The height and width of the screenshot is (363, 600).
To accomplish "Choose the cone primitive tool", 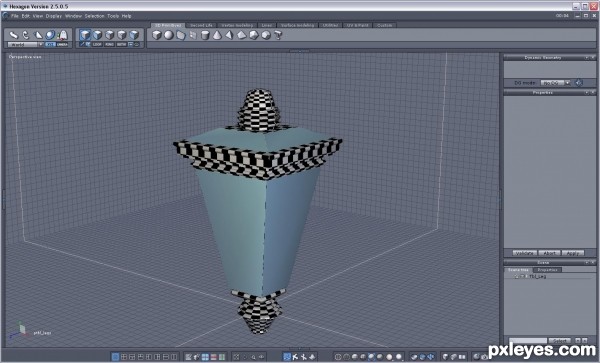I will [217, 36].
